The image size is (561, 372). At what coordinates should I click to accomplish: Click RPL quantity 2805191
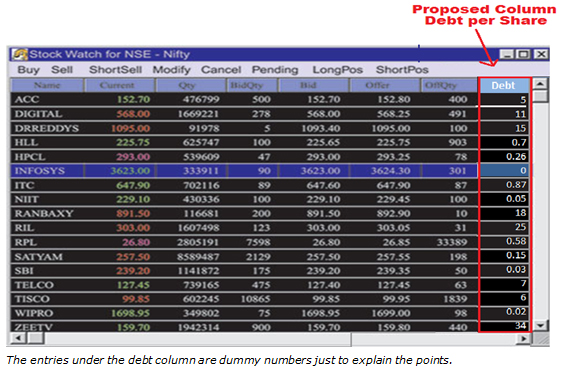tap(198, 242)
